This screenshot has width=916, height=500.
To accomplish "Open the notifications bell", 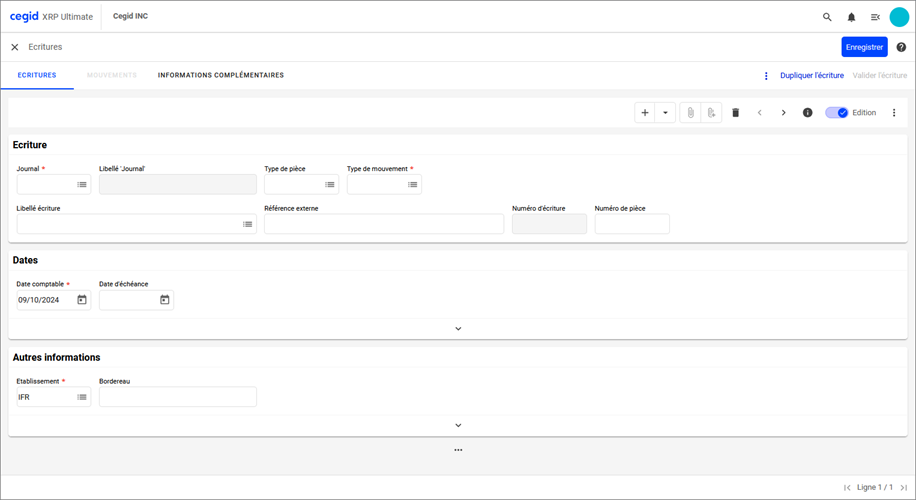I will pos(851,17).
